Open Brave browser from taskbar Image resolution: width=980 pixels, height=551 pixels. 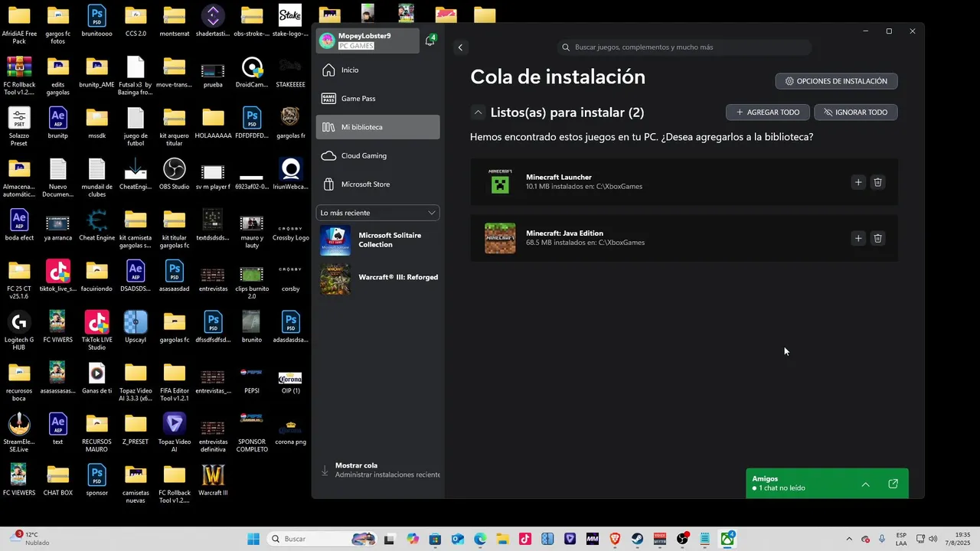point(615,539)
